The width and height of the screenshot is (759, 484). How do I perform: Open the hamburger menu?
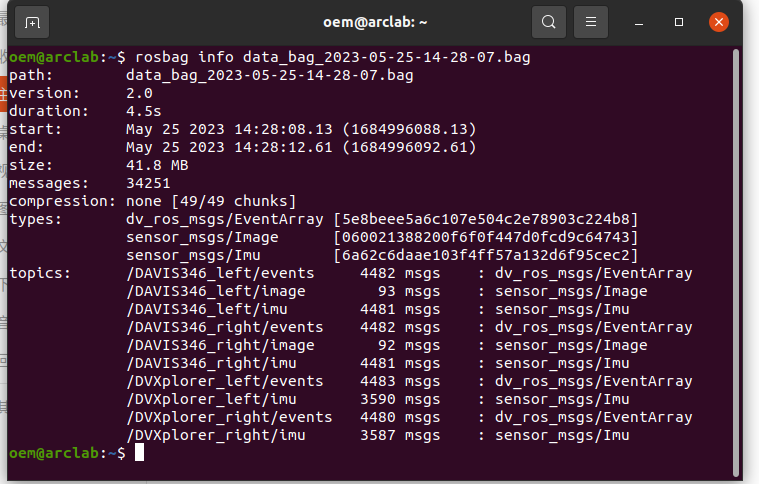591,22
